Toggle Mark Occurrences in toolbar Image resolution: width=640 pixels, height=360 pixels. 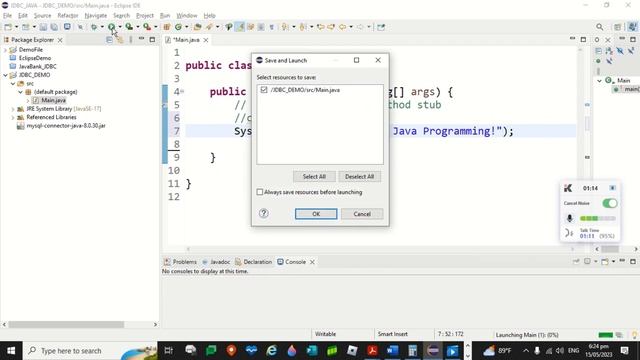(x=240, y=27)
